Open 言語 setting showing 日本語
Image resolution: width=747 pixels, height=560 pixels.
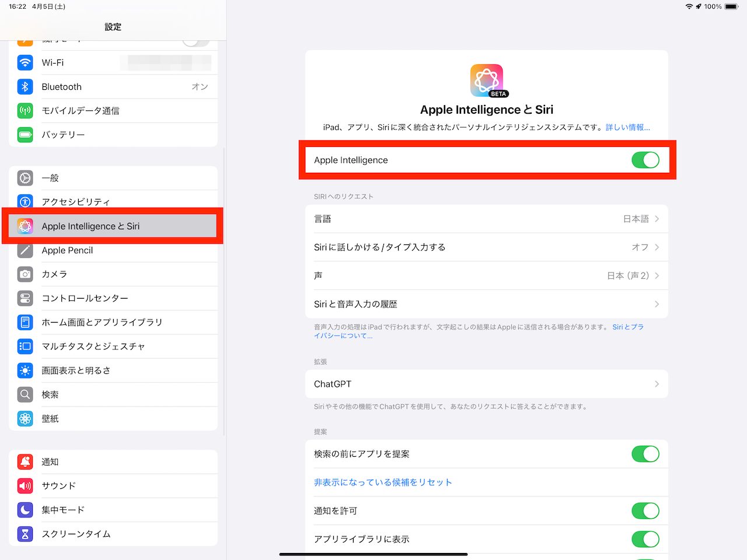coord(487,219)
